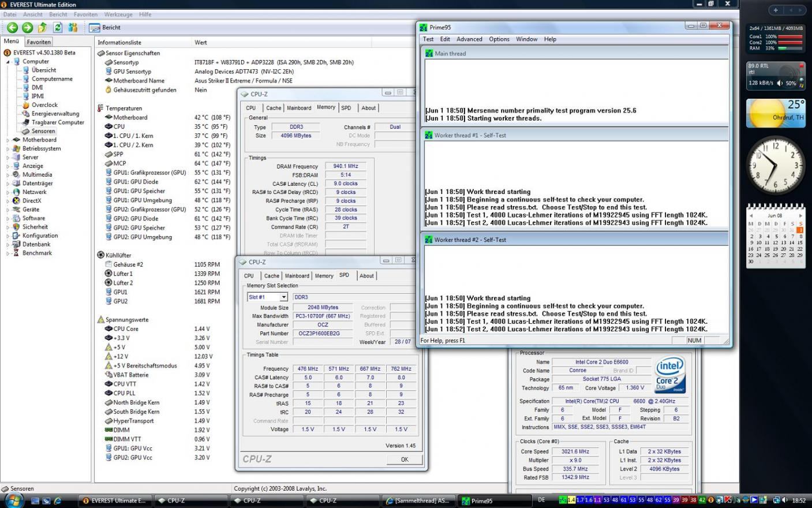Select Energieverwaltung in the tree
The image size is (812, 508).
click(x=55, y=114)
